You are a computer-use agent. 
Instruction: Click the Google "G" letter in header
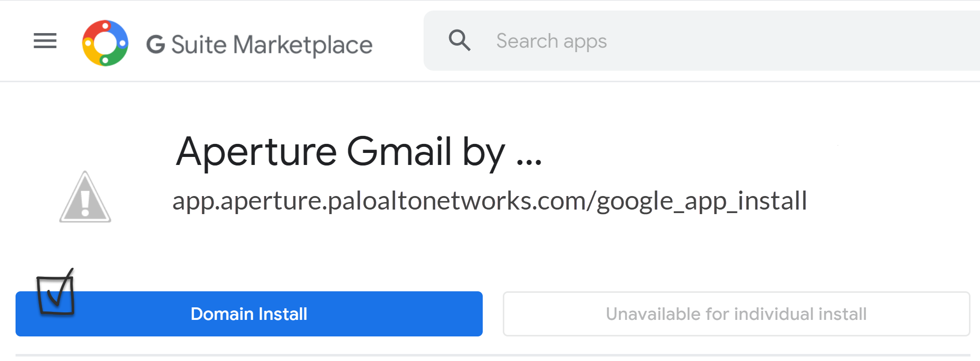(x=155, y=44)
